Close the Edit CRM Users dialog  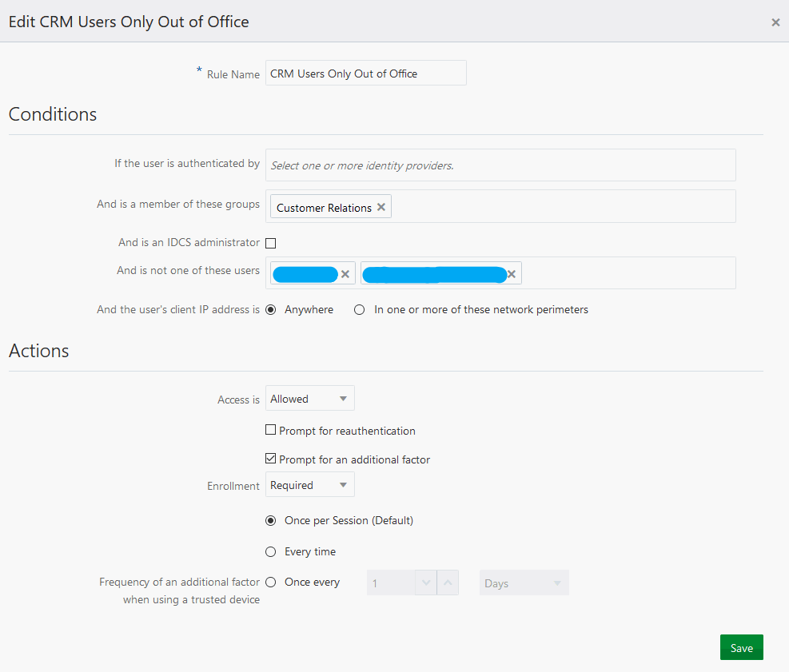(775, 22)
